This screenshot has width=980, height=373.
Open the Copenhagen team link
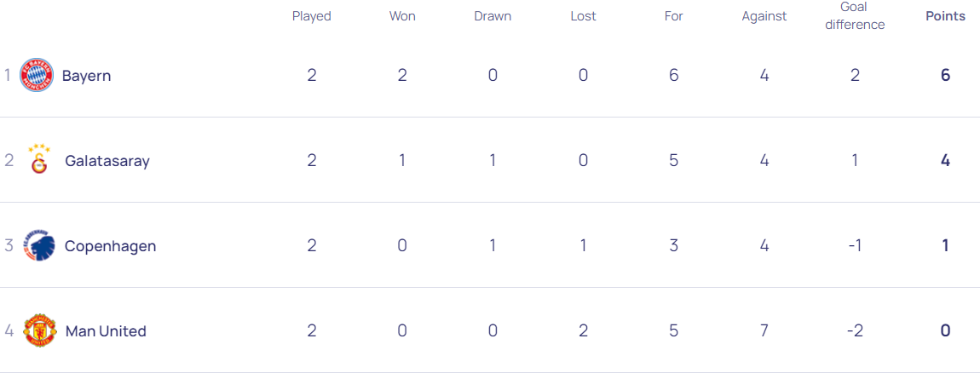pos(110,246)
